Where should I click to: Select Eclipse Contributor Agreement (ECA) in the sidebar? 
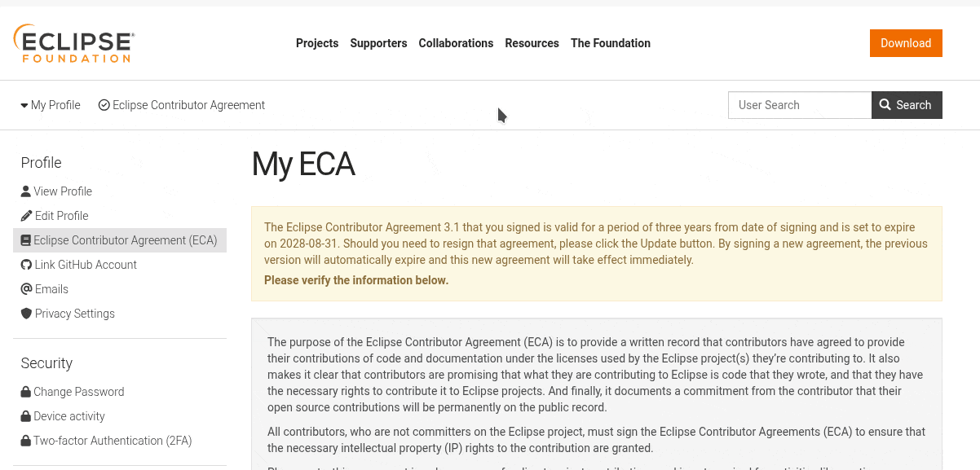[125, 240]
